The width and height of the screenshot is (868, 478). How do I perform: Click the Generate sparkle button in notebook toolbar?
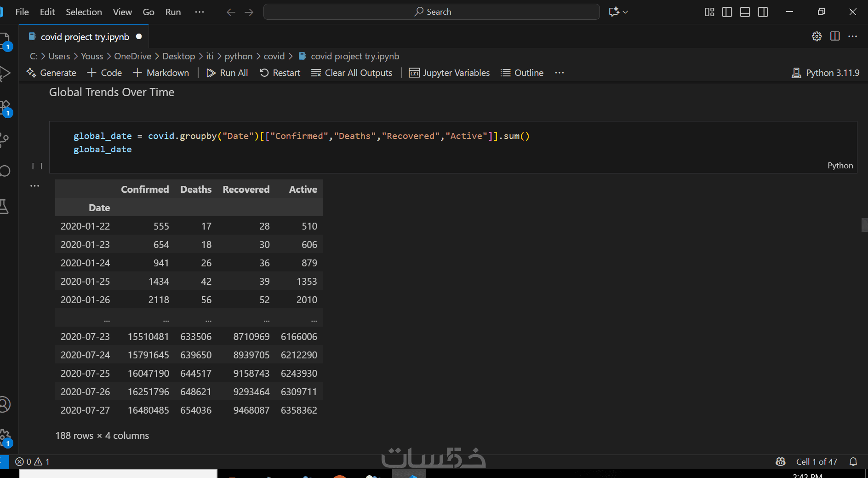(51, 73)
